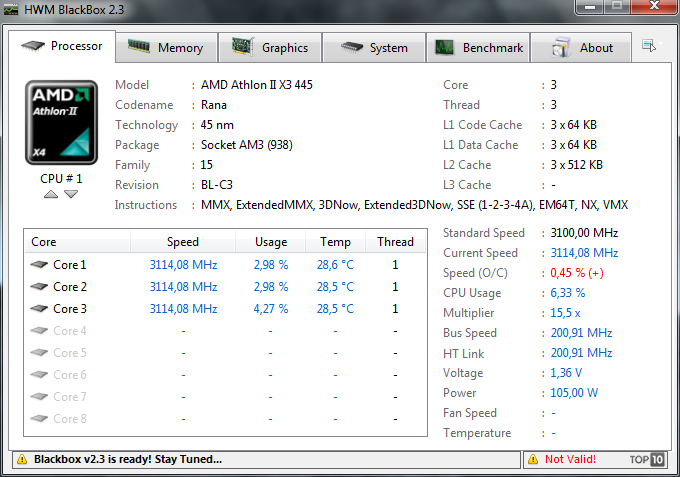The image size is (680, 477).
Task: Click the Core 3 chip icon
Action: tap(39, 309)
